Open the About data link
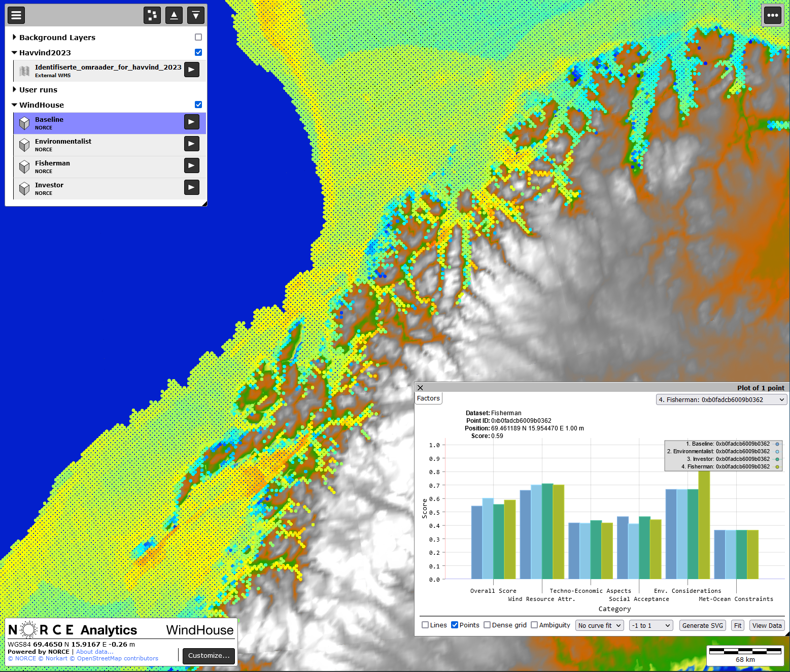 point(94,652)
